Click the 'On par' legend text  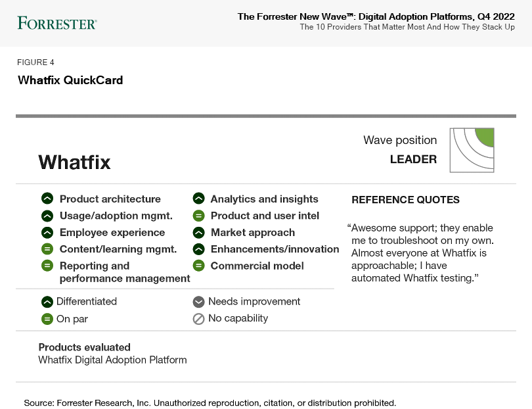[x=72, y=319]
